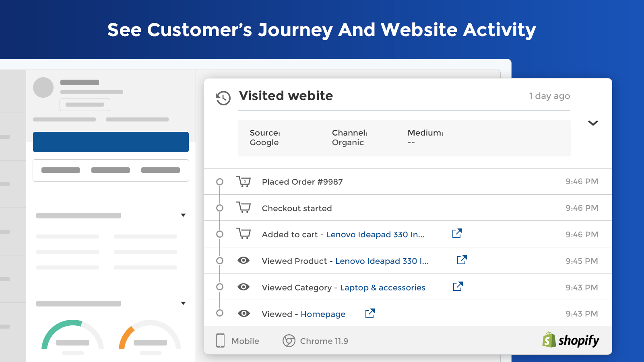
Task: Expand the first left panel section dropdown arrow
Action: point(183,215)
